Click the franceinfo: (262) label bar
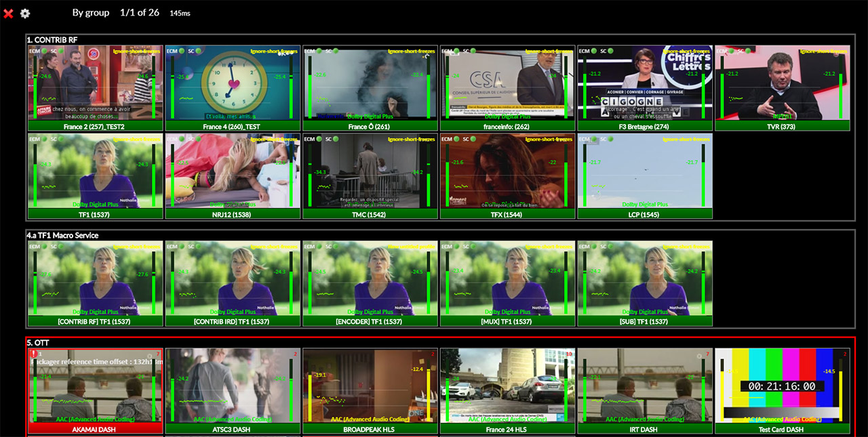The image size is (868, 437). 507,126
